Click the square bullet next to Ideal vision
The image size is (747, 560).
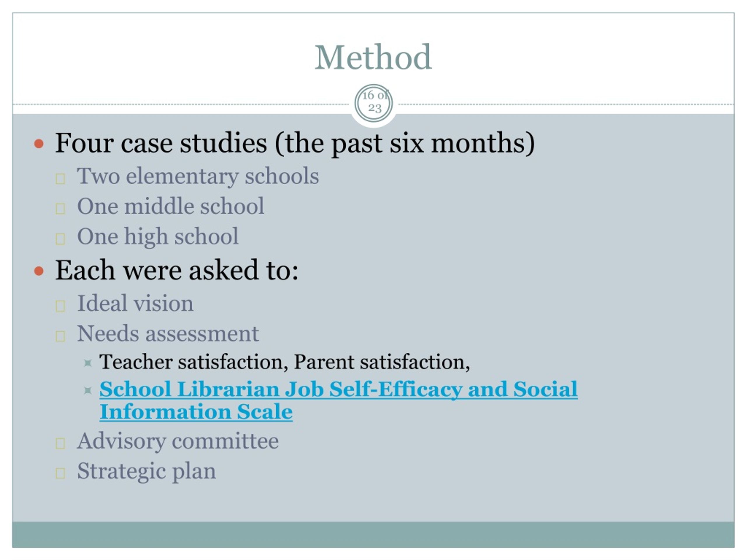(60, 306)
